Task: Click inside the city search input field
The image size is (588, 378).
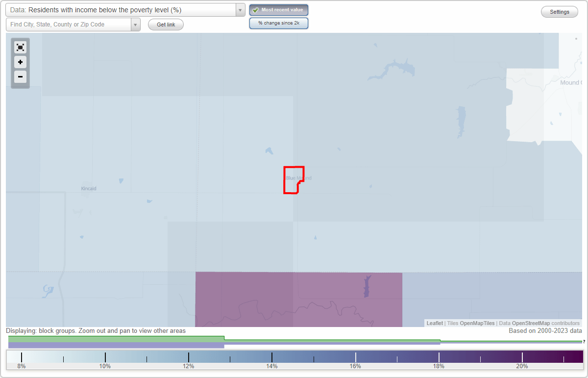Action: click(69, 24)
